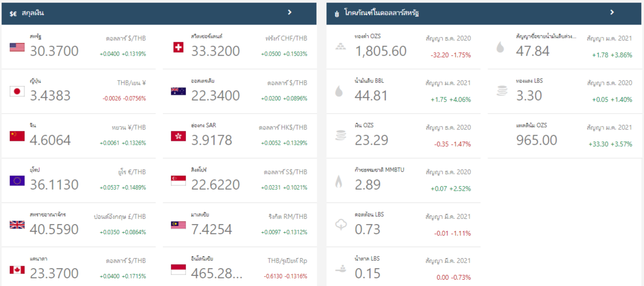Click the Canada flag icon
The image size is (644, 286).
click(x=17, y=270)
